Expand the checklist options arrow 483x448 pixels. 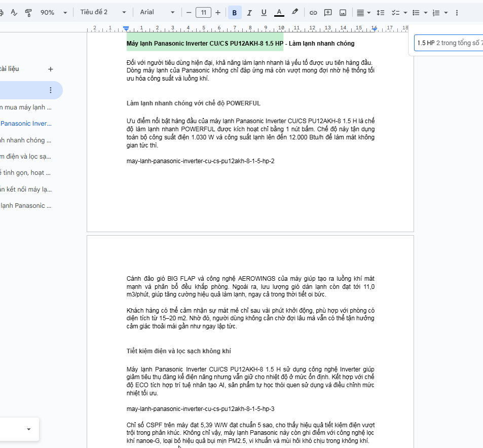click(x=405, y=13)
